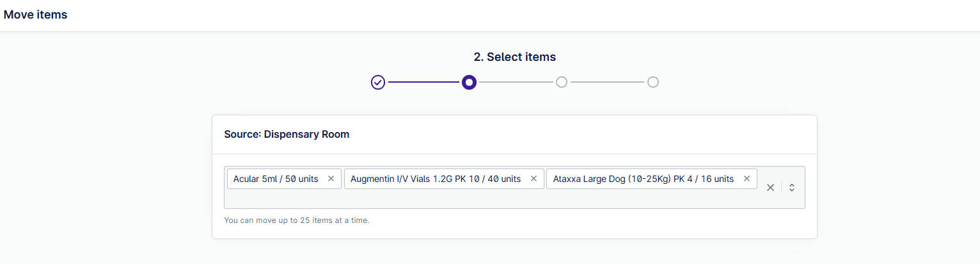Click progress line between steps three and four
The image size is (980, 264).
(607, 82)
